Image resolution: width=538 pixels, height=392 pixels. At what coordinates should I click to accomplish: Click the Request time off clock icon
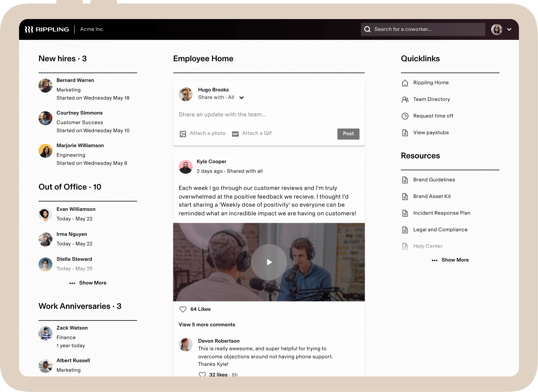(x=405, y=116)
